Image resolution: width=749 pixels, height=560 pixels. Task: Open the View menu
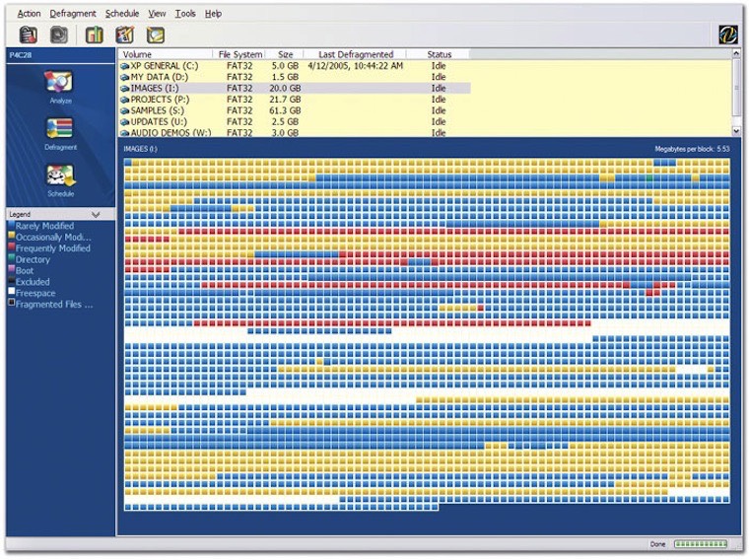(157, 14)
